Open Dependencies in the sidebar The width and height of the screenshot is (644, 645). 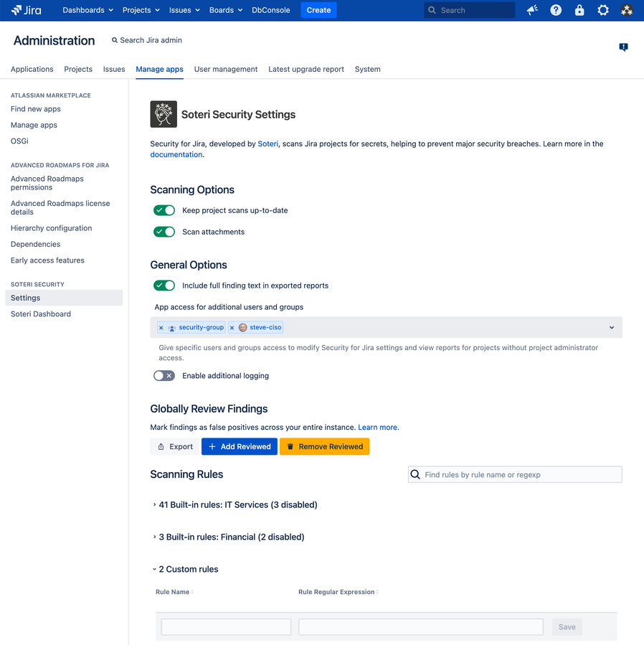(35, 245)
